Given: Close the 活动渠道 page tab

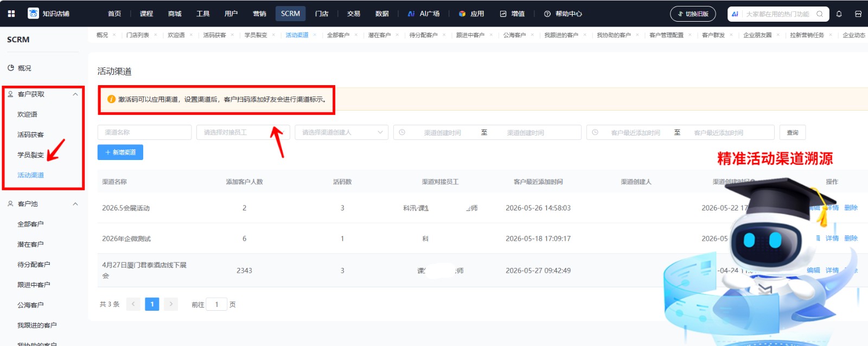Looking at the screenshot, I should (315, 35).
